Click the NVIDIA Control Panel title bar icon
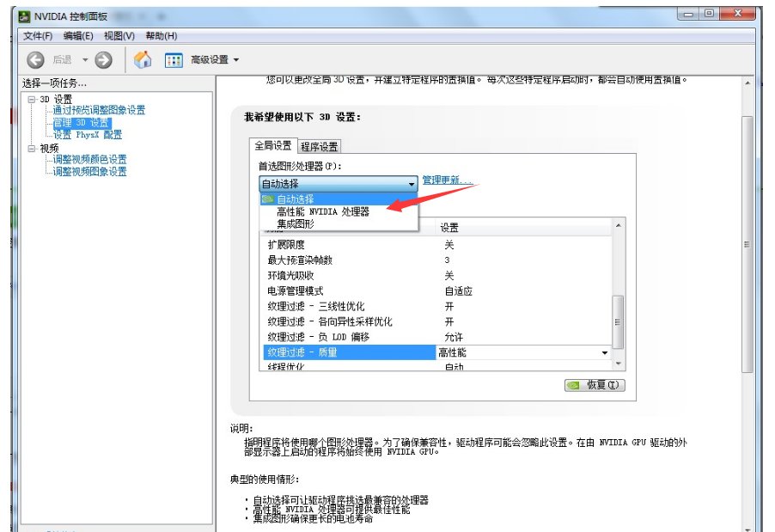775x532 pixels. 25,15
